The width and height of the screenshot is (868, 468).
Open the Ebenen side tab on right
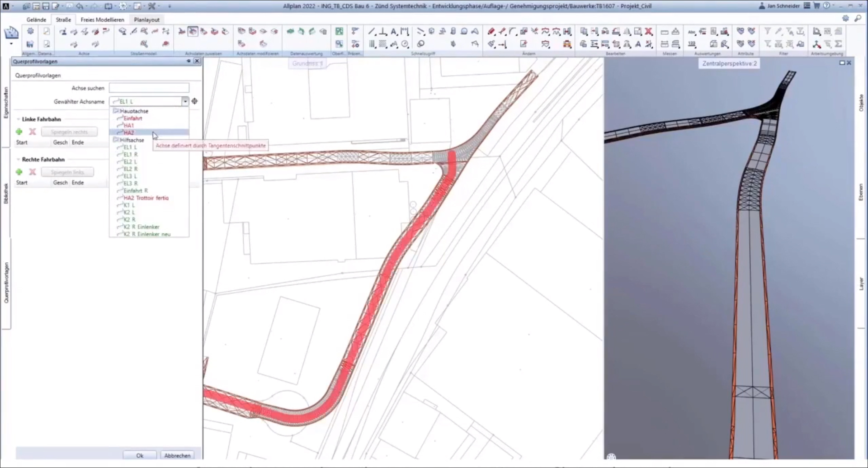point(861,192)
